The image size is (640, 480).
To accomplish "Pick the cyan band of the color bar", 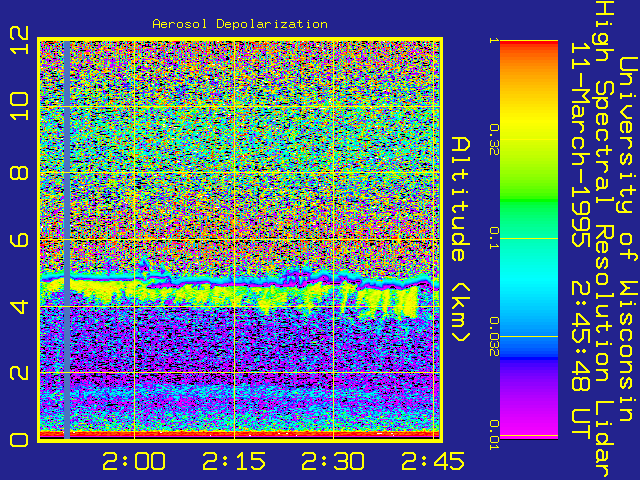I will (x=529, y=280).
